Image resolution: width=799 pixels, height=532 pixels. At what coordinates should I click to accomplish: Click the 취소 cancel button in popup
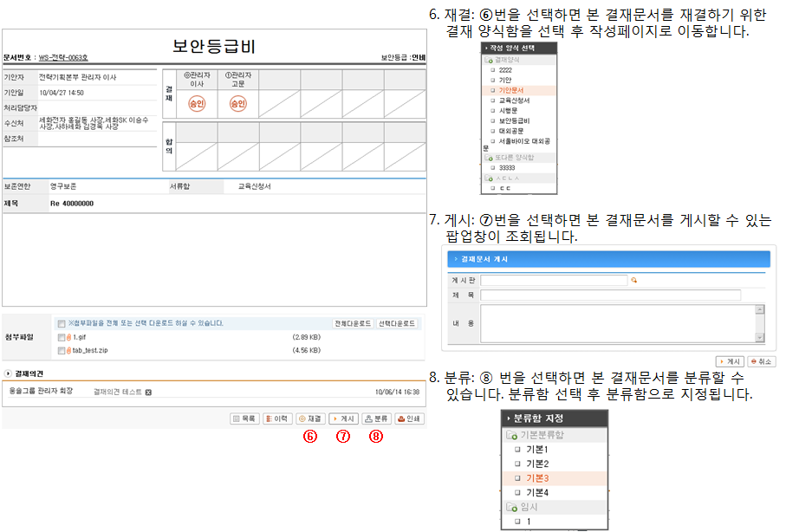click(x=762, y=361)
